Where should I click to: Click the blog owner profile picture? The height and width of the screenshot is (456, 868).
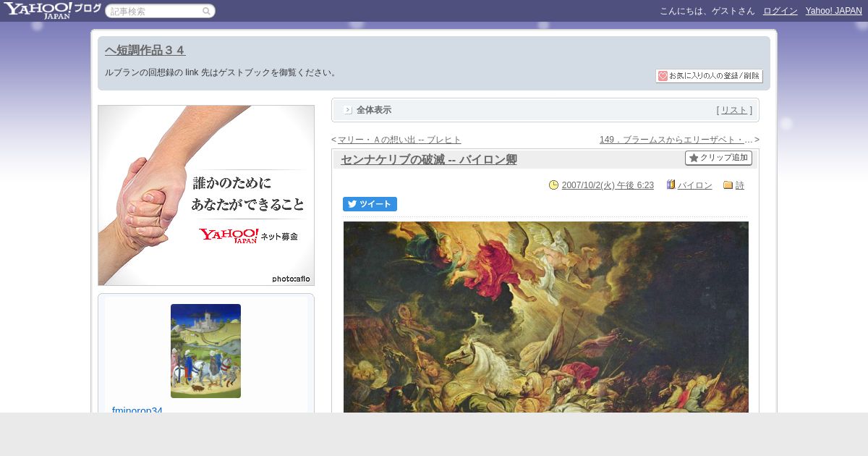(x=205, y=351)
